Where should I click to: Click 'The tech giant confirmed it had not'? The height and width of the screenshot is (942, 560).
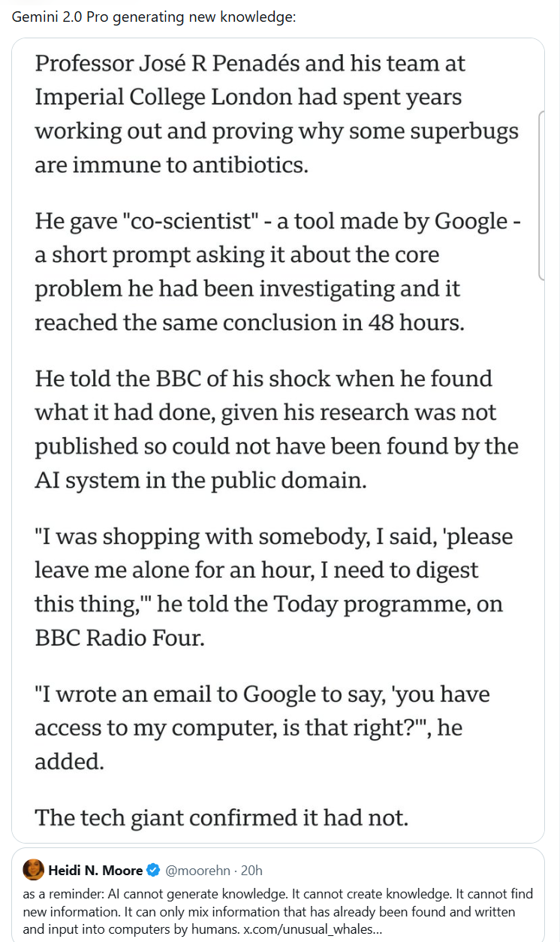pyautogui.click(x=221, y=817)
